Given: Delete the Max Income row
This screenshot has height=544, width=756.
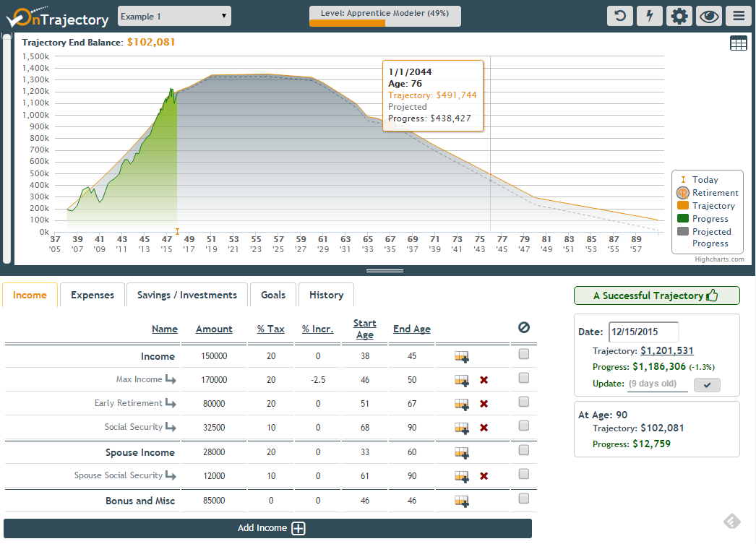Looking at the screenshot, I should click(484, 380).
